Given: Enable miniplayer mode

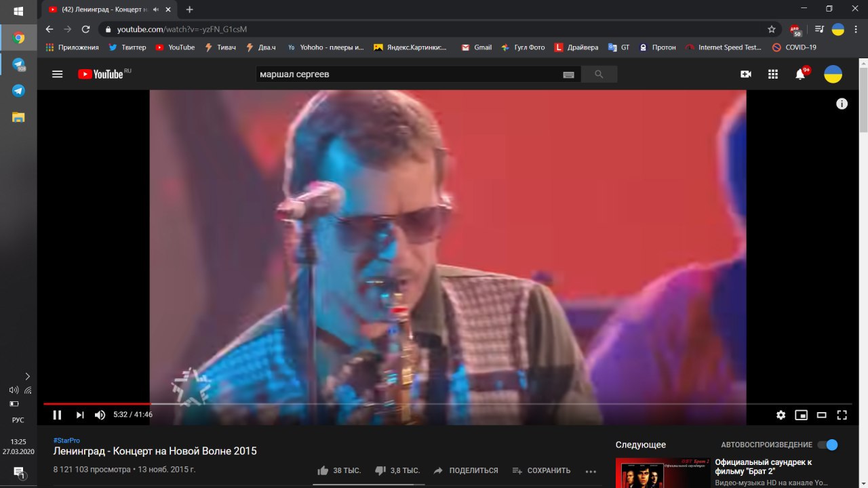Looking at the screenshot, I should point(802,415).
